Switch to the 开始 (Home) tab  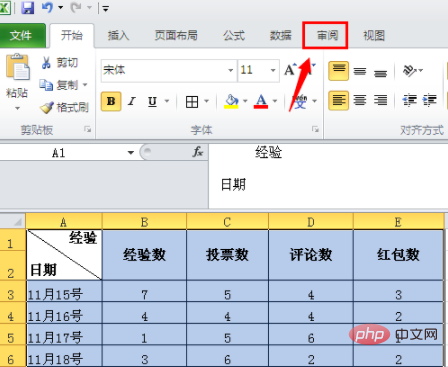tap(72, 35)
